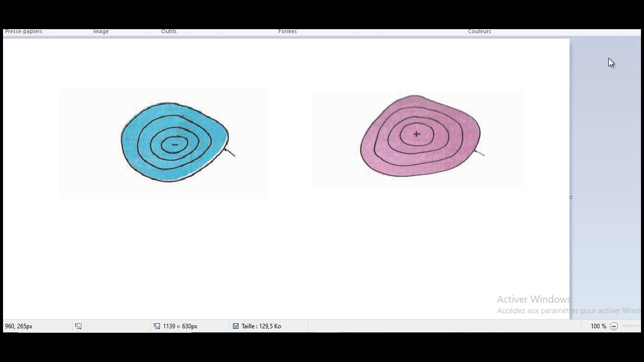Click the minus sign inside blue drawing
The image size is (644, 362).
175,145
